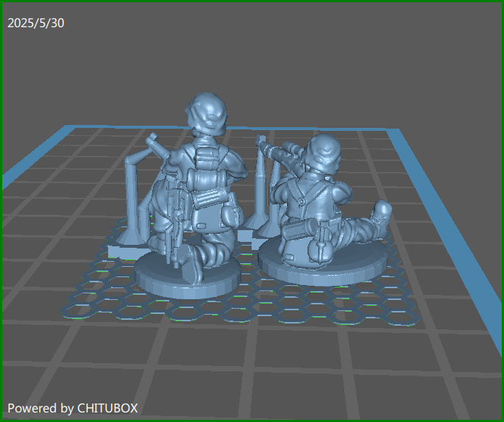
Task: Click the right soldier's round base
Action: [324, 268]
